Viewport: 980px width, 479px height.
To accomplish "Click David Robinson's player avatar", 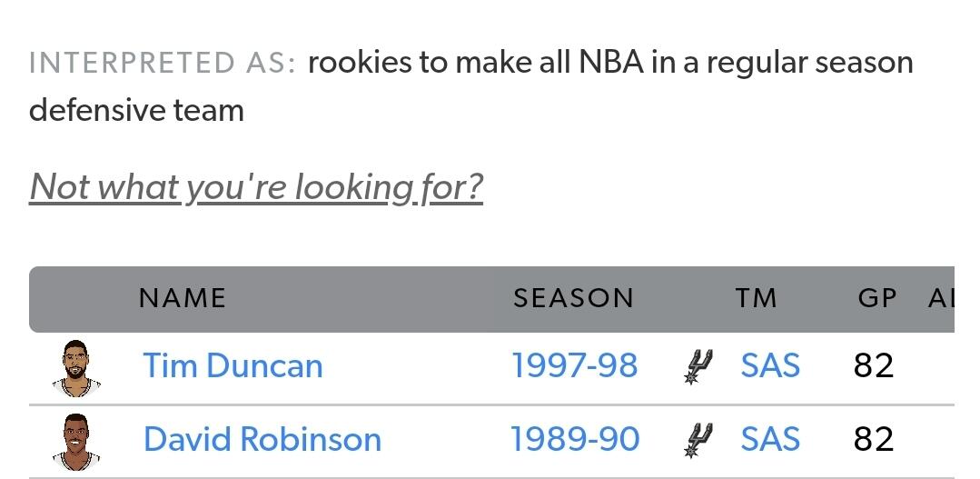I will (x=76, y=442).
